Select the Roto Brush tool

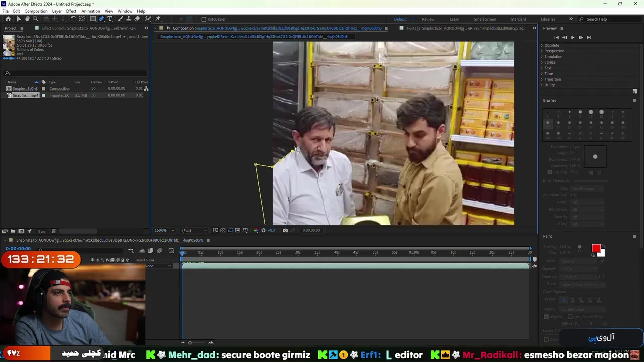coord(148,19)
